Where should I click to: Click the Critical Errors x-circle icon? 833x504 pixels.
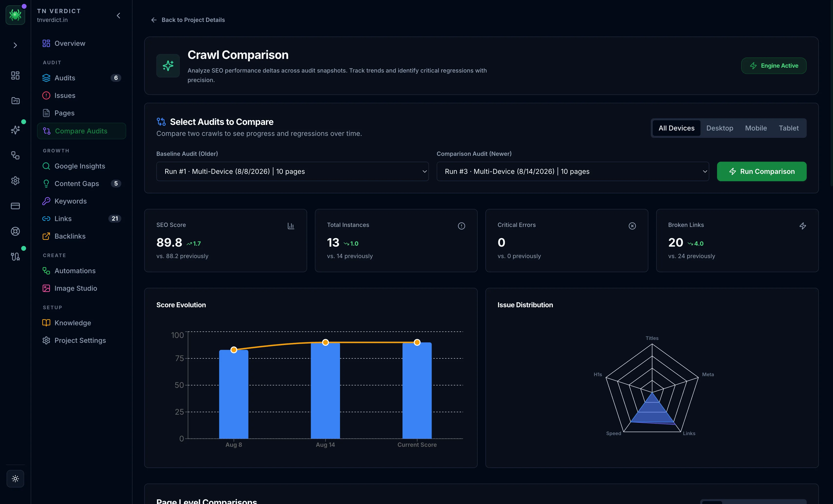[x=632, y=226]
